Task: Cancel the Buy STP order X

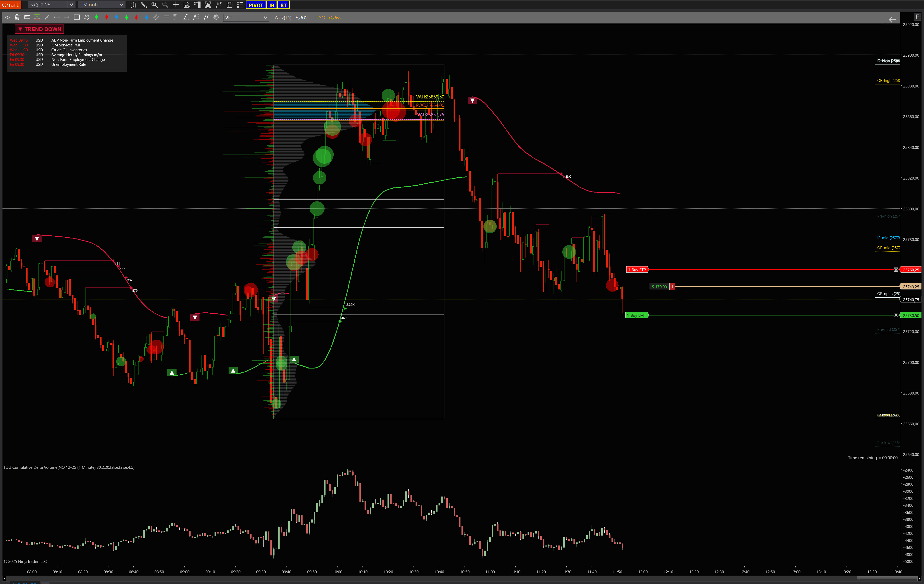Action: click(896, 270)
